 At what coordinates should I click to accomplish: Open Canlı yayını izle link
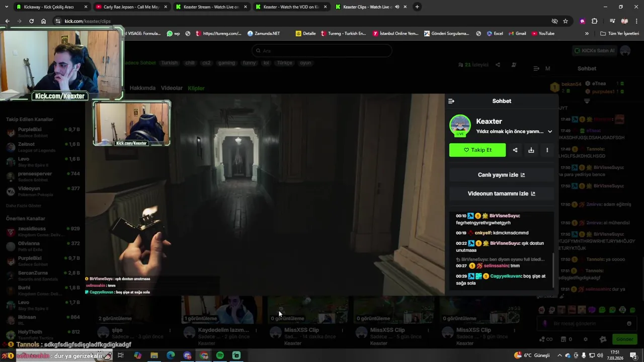[x=502, y=175]
